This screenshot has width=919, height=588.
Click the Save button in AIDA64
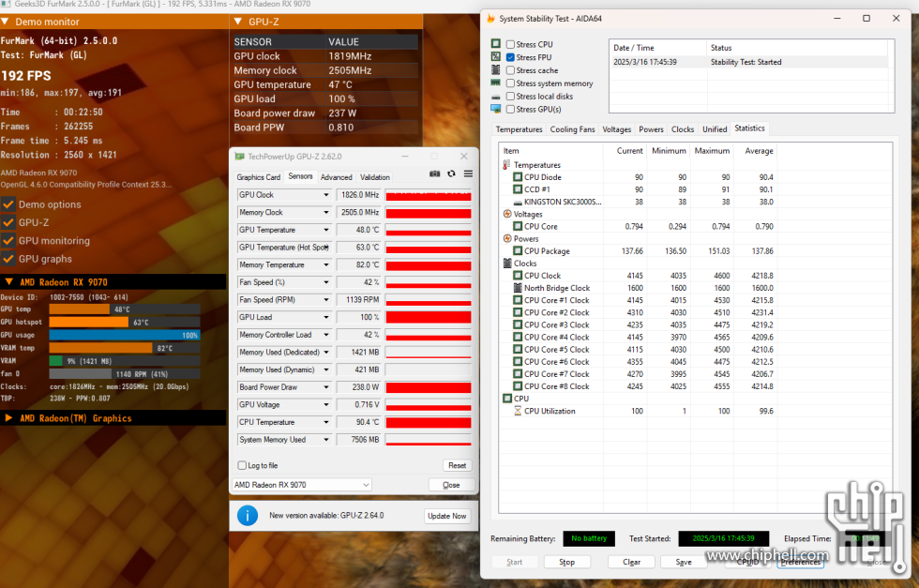(684, 562)
